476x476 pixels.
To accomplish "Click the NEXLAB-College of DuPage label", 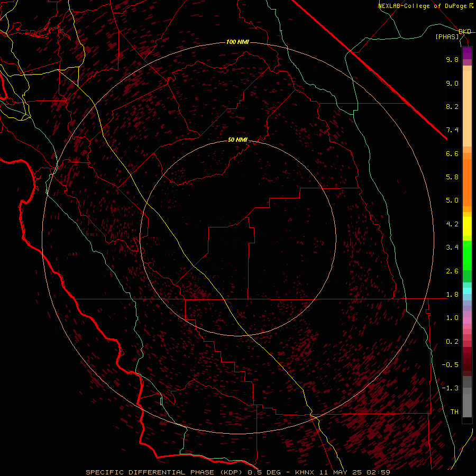I will (422, 6).
